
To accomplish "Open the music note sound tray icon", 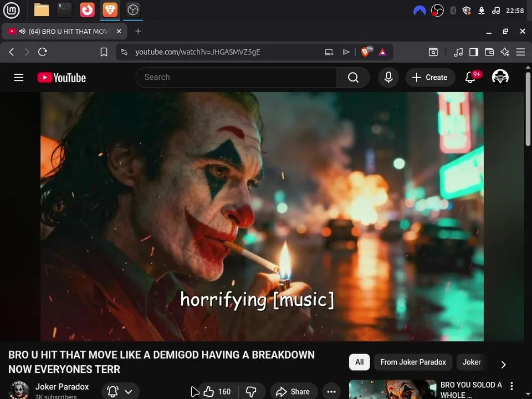I will coord(495,11).
